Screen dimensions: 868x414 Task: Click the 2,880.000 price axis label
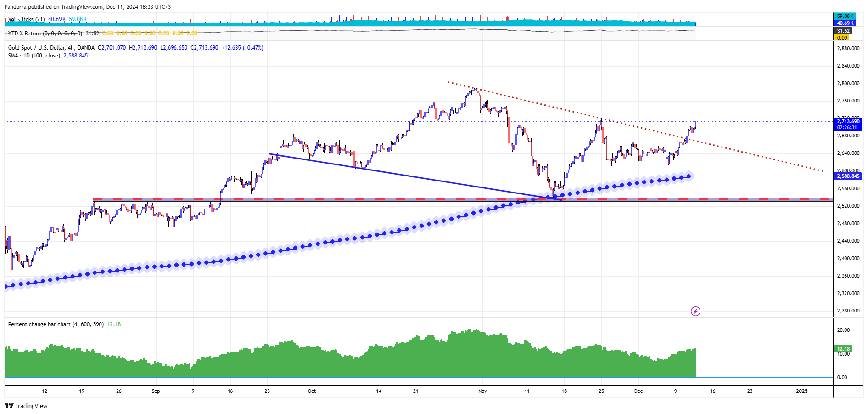(848, 48)
